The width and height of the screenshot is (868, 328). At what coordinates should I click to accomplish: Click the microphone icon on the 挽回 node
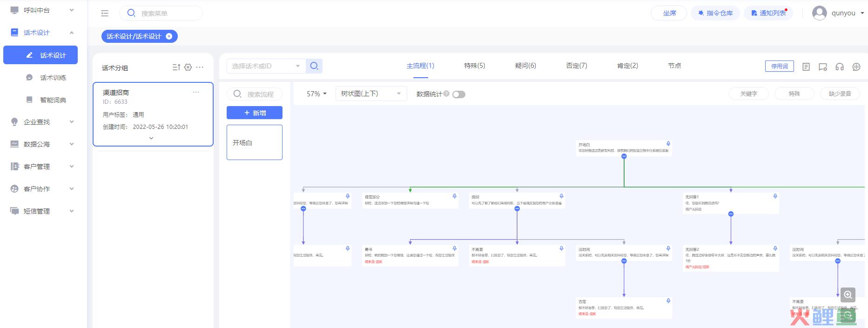pyautogui.click(x=562, y=196)
